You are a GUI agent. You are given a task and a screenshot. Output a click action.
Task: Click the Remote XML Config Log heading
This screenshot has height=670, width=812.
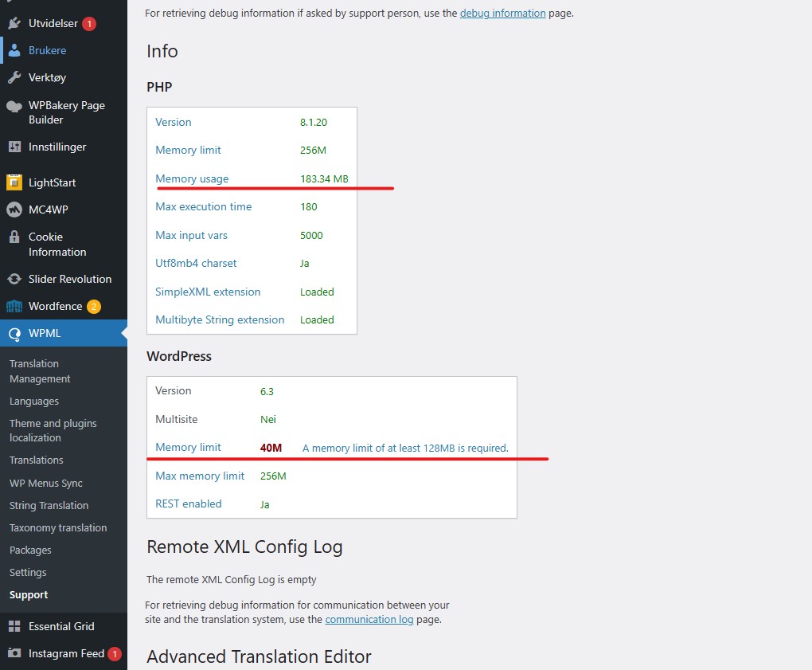point(244,547)
